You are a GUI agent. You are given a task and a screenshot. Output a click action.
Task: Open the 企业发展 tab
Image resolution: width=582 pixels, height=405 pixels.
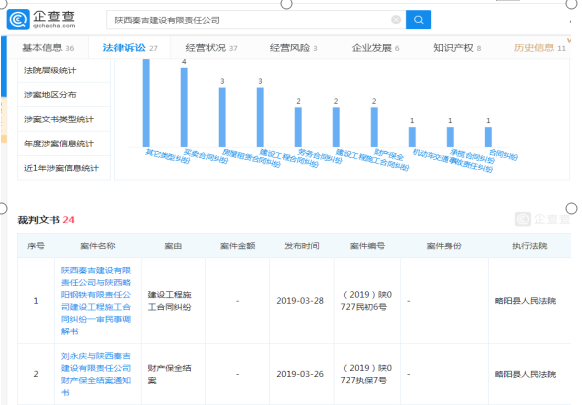click(375, 48)
